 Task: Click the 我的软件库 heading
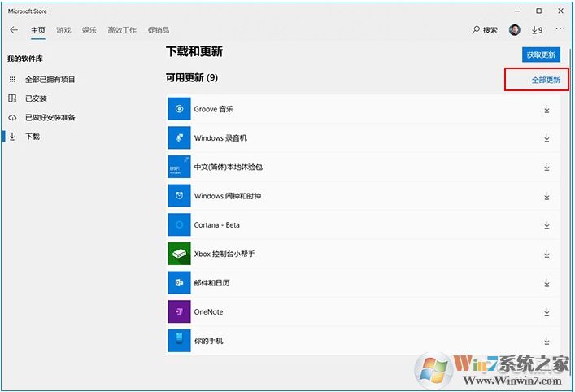coord(25,59)
